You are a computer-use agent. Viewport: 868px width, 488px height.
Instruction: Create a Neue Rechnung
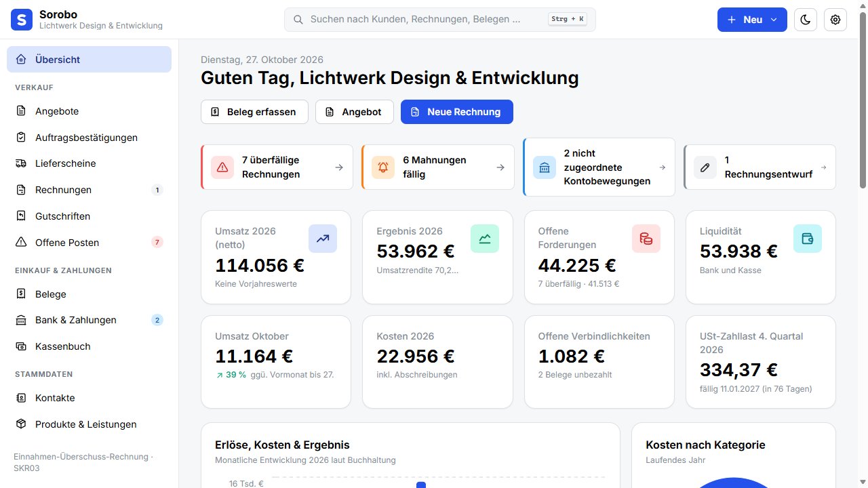click(x=457, y=112)
